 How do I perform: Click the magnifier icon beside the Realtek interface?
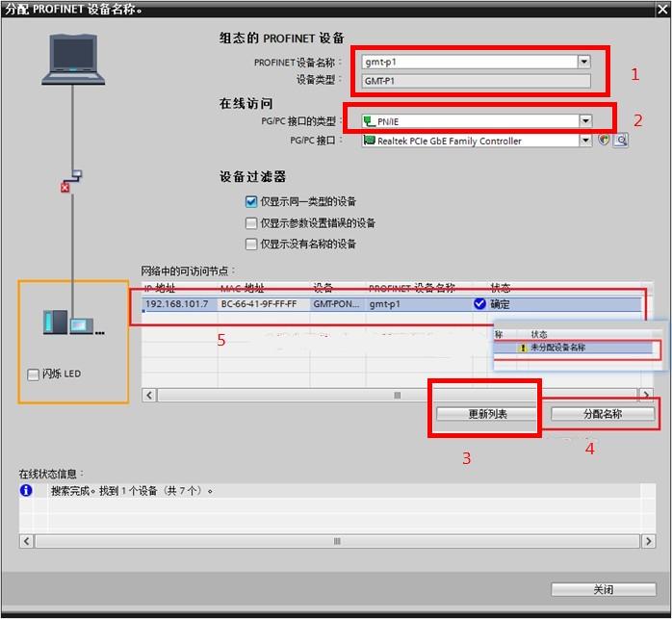(x=621, y=141)
